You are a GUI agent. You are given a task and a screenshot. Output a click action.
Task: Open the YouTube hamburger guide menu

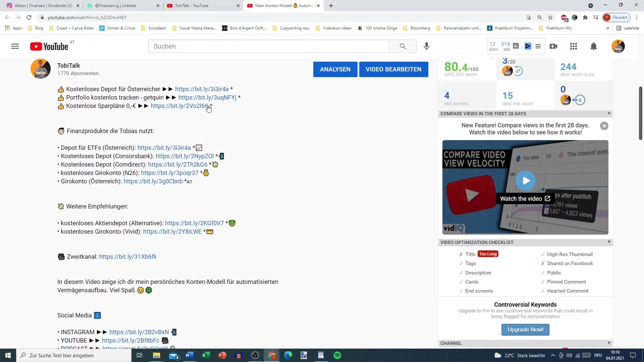click(x=15, y=46)
